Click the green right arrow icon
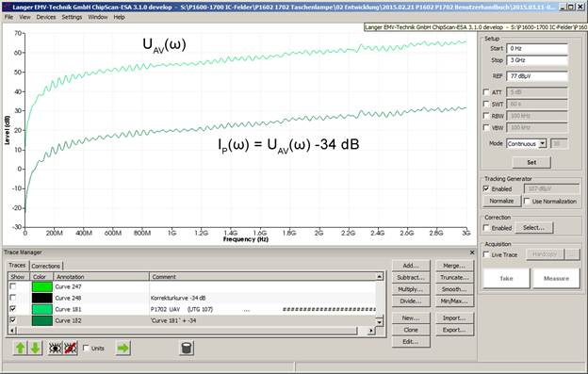 [122, 349]
